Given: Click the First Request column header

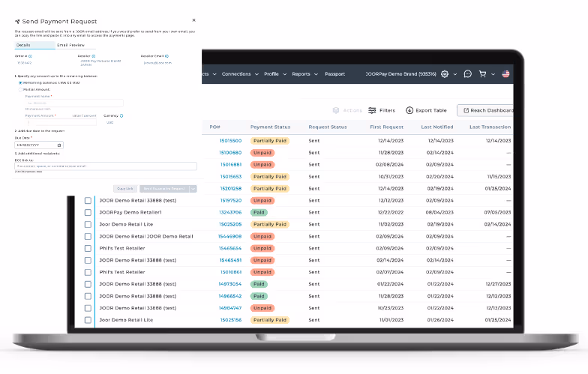Looking at the screenshot, I should point(387,127).
